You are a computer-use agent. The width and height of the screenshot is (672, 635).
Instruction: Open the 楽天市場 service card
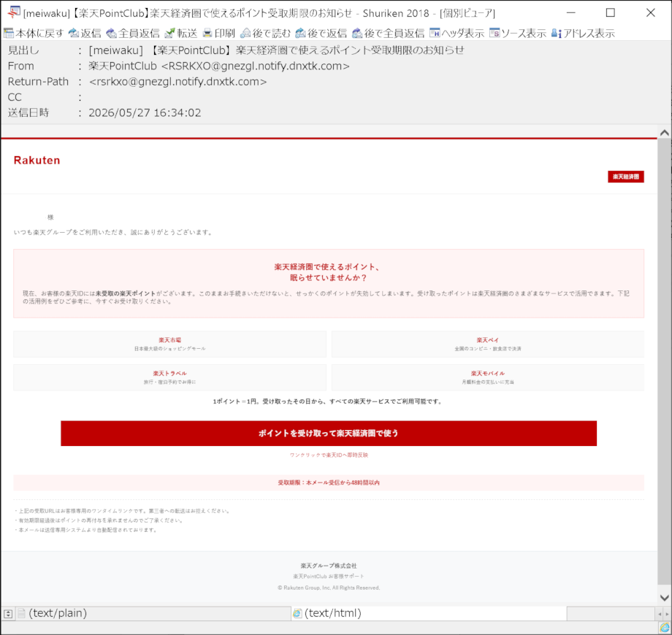(169, 344)
